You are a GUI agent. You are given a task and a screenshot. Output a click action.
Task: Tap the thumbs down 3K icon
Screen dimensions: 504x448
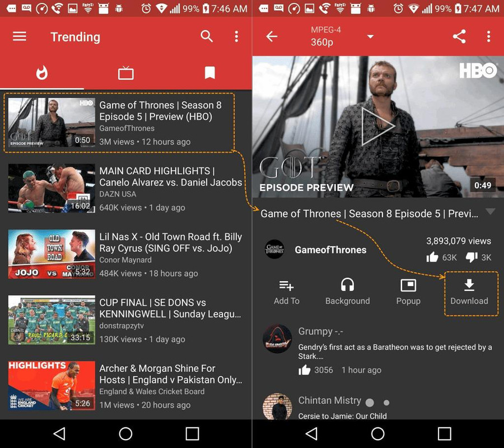point(472,257)
